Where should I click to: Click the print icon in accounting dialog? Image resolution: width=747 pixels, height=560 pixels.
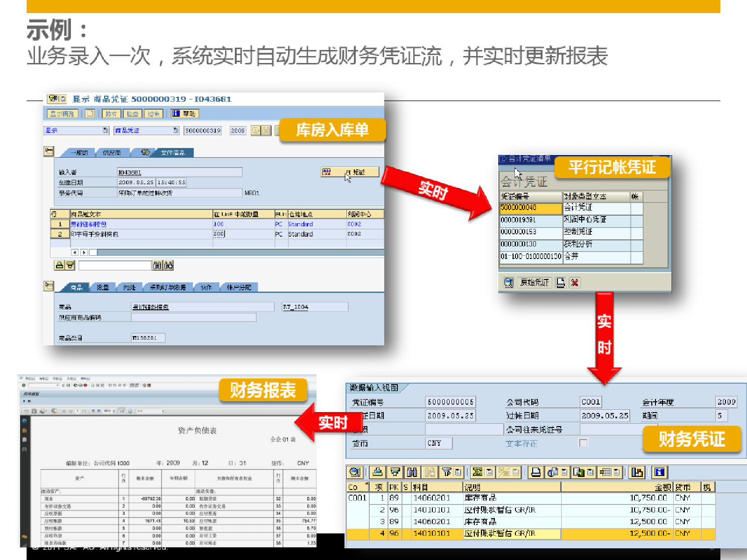[561, 282]
